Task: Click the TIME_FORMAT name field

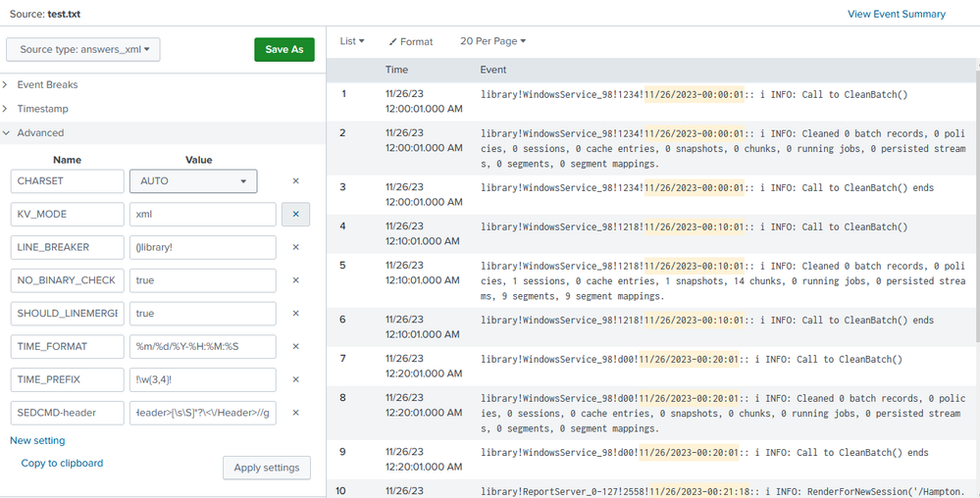Action: (x=68, y=347)
